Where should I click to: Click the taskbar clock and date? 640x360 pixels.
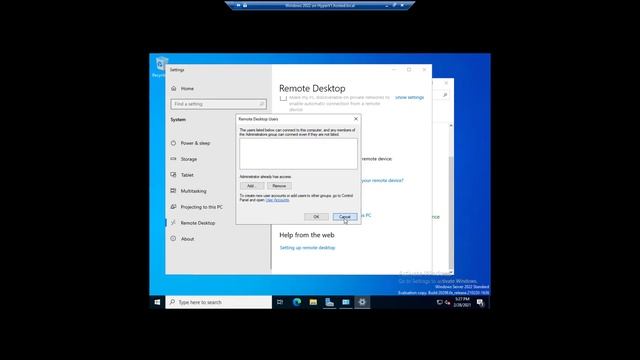(x=462, y=302)
